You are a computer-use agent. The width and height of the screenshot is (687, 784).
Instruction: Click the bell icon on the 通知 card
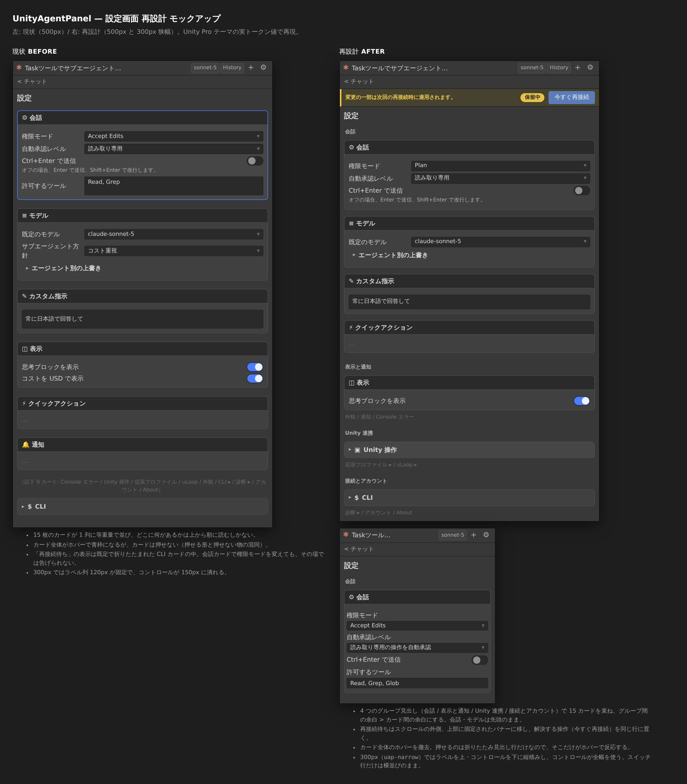25,445
